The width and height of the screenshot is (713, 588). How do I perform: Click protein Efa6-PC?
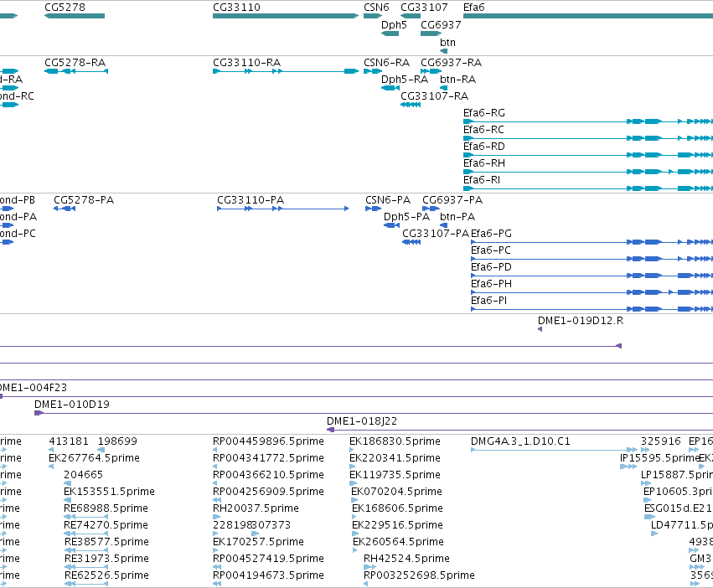[x=592, y=259]
